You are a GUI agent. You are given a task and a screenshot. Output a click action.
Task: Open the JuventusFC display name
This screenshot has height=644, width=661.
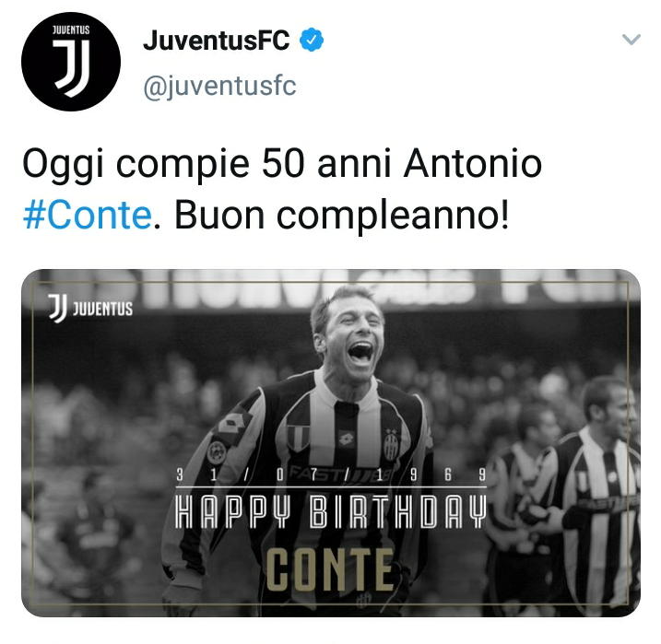point(217,40)
